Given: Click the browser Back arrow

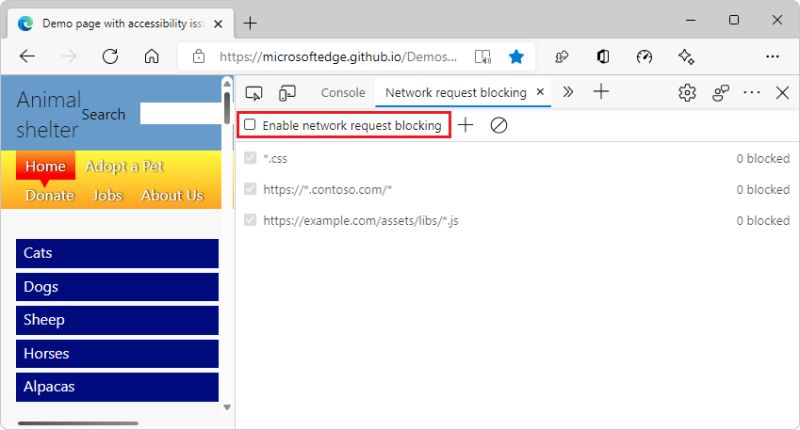Looking at the screenshot, I should pos(27,56).
